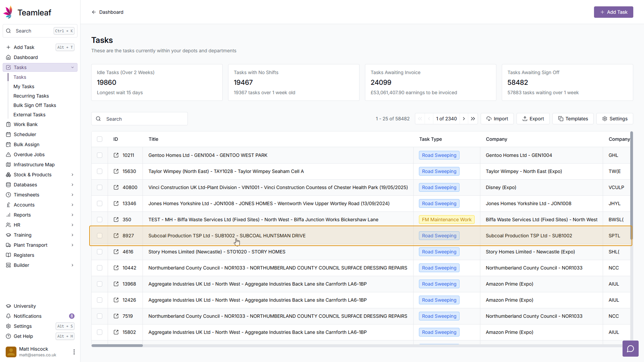
Task: Open the user menu three-dots icon
Action: [74, 352]
